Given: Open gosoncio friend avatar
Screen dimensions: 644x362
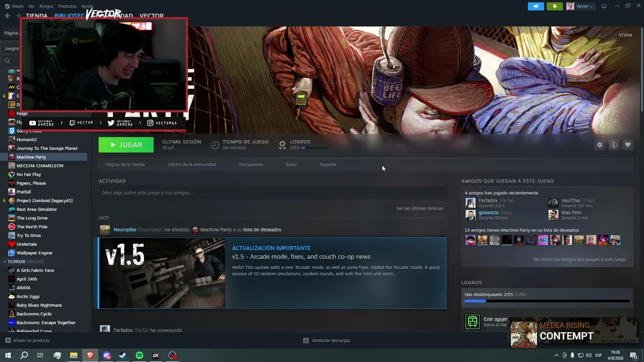Looking at the screenshot, I should [x=470, y=215].
